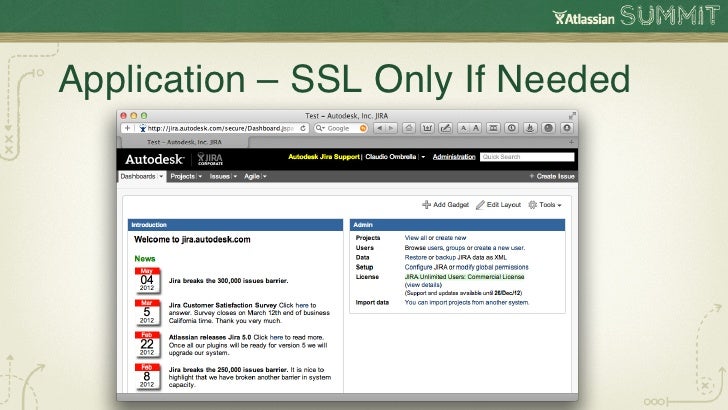Image resolution: width=728 pixels, height=410 pixels.
Task: Select the Issues menu item
Action: pyautogui.click(x=220, y=176)
